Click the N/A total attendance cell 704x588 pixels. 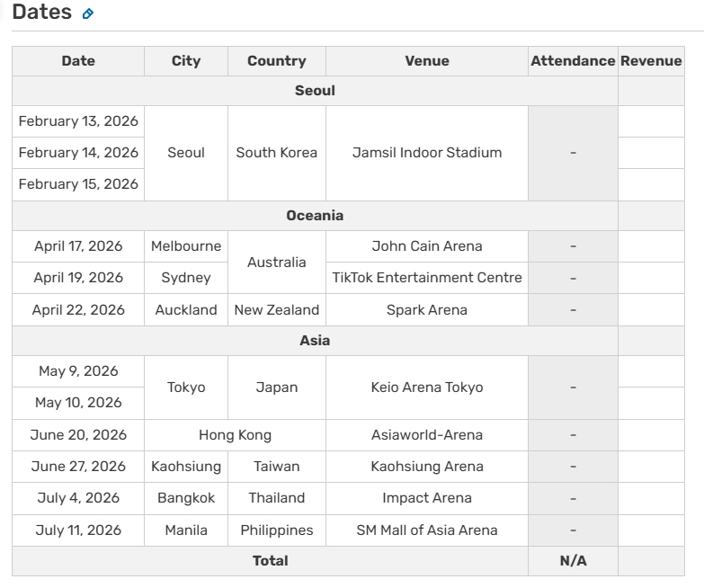pyautogui.click(x=573, y=561)
